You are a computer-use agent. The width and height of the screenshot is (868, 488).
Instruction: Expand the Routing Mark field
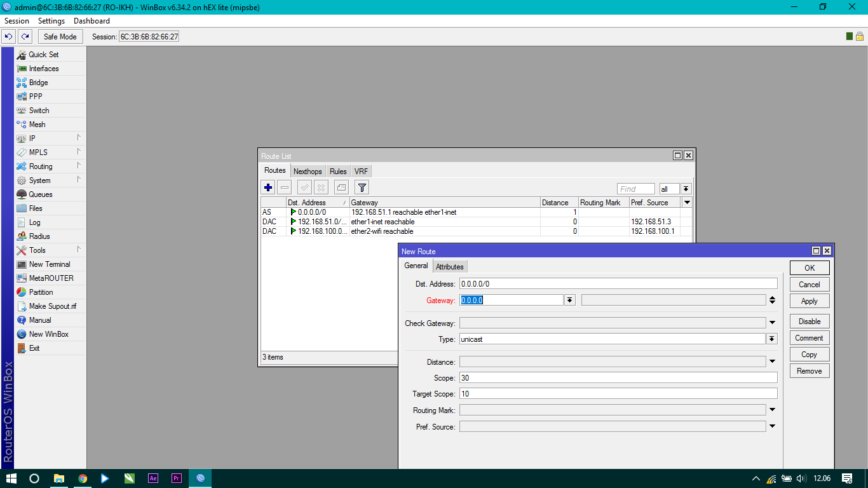tap(772, 410)
